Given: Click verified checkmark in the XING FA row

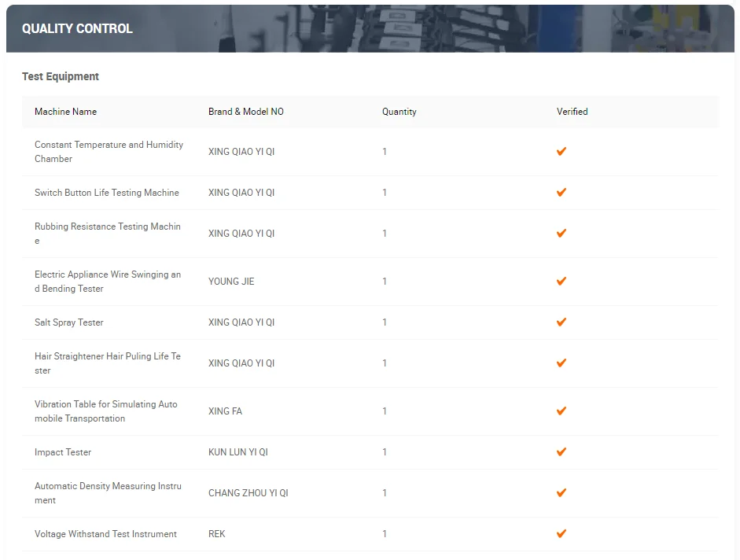Looking at the screenshot, I should [x=561, y=411].
